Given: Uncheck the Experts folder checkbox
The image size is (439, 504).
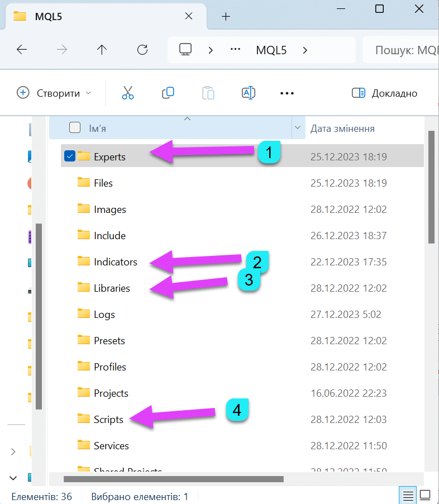Looking at the screenshot, I should tap(70, 157).
